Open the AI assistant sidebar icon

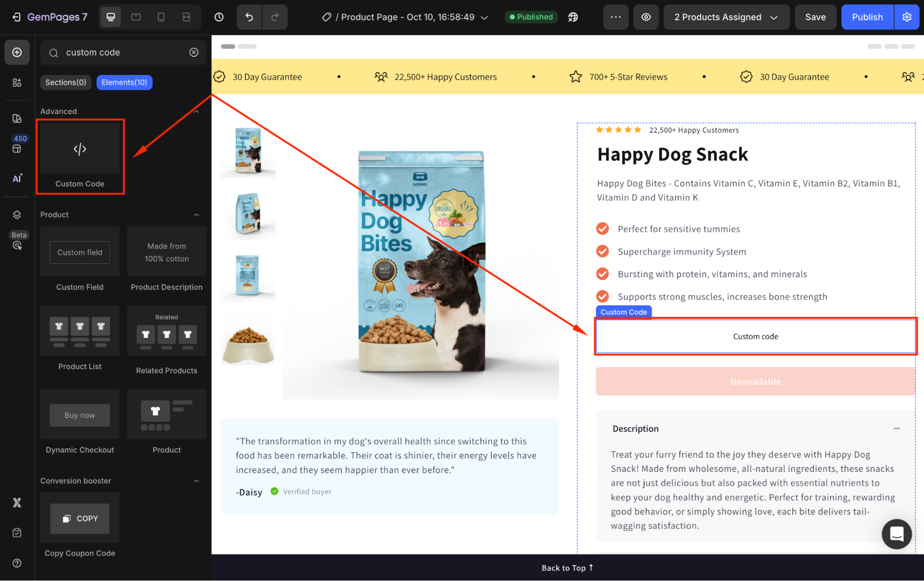tap(17, 179)
